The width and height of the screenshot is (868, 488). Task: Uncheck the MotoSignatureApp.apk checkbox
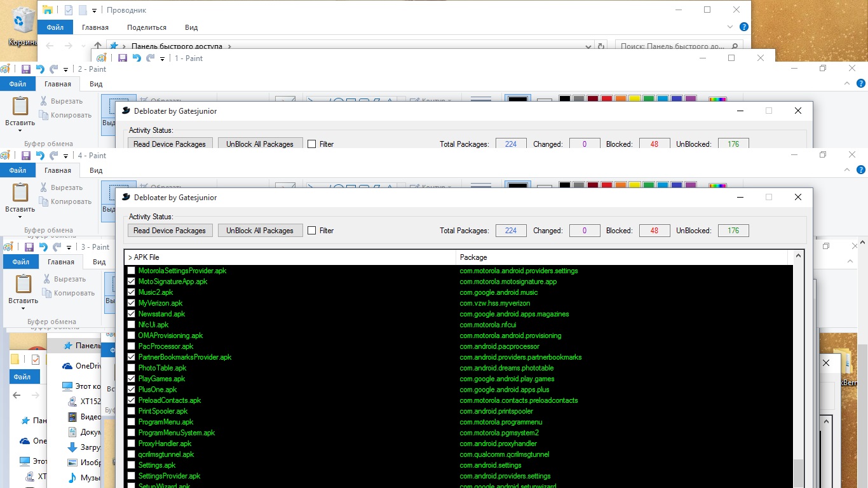pyautogui.click(x=132, y=281)
